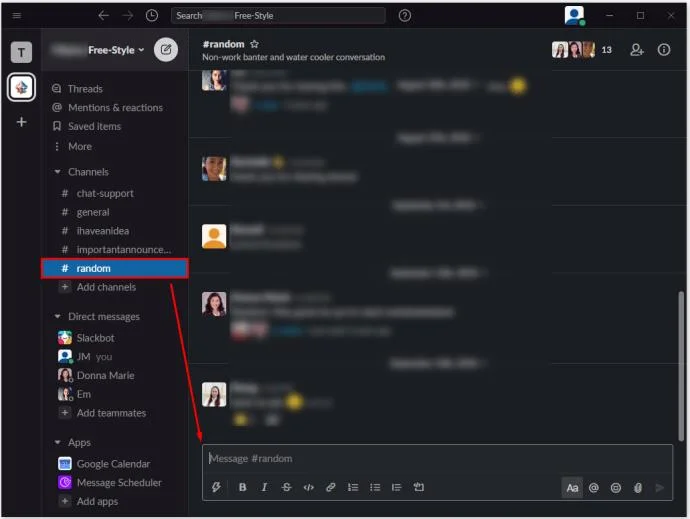Click the Search Free-Style field
Image resolution: width=690 pixels, height=519 pixels.
(x=278, y=15)
